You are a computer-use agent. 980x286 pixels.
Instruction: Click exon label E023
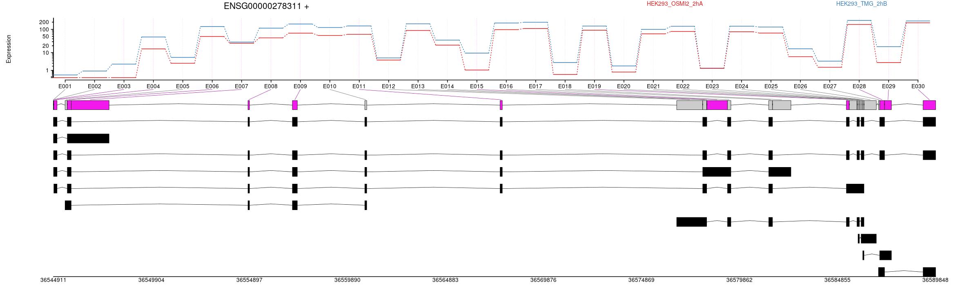pyautogui.click(x=712, y=86)
